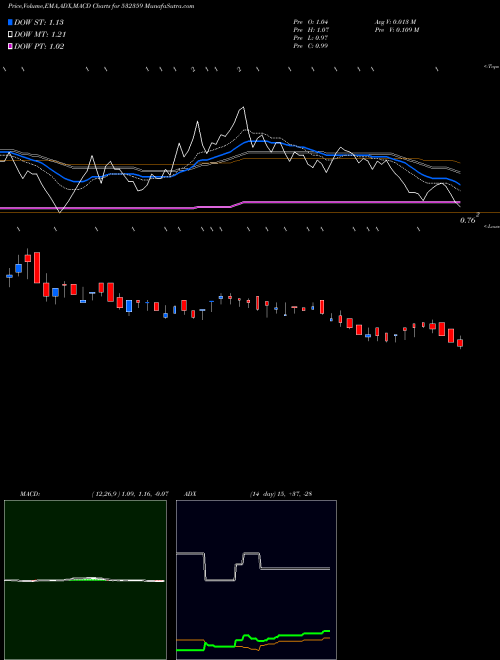The height and width of the screenshot is (660, 500).
Task: Click the 'MACD:' panel heading
Action: pos(30,494)
